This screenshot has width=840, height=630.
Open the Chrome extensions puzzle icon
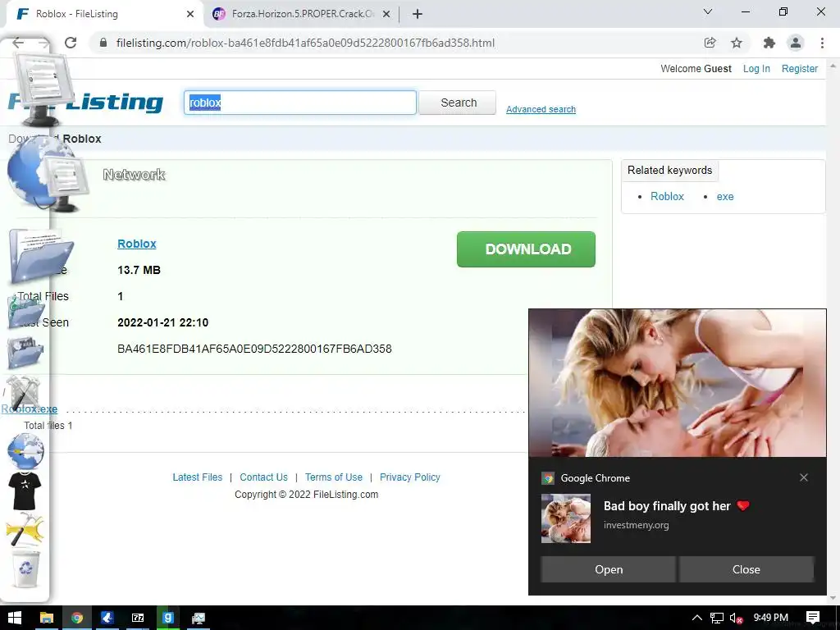pos(769,43)
